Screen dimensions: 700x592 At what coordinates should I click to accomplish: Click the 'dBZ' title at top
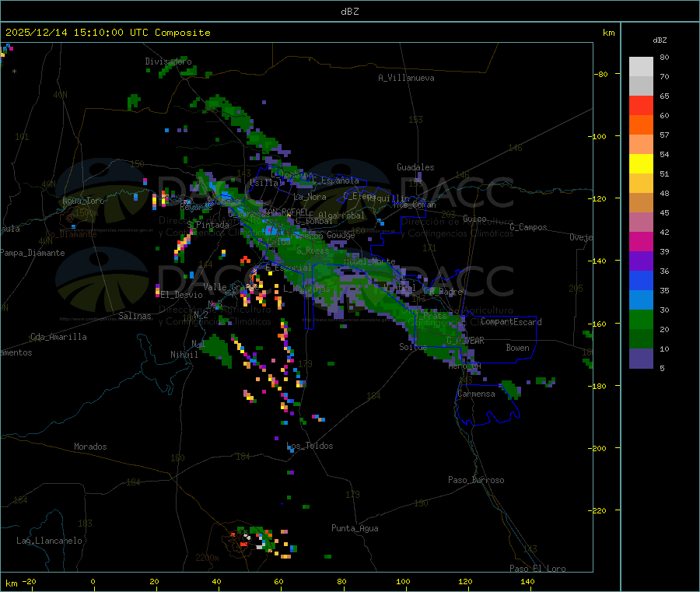pyautogui.click(x=349, y=12)
